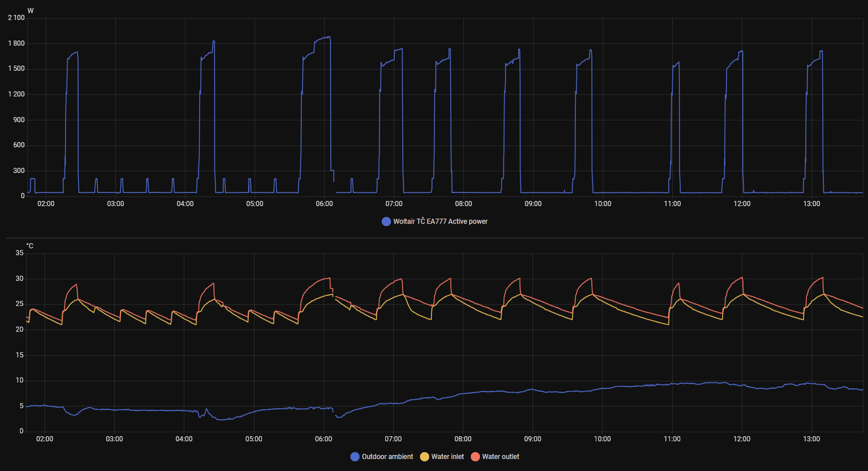Click the 13:00 tick on power chart

[812, 204]
